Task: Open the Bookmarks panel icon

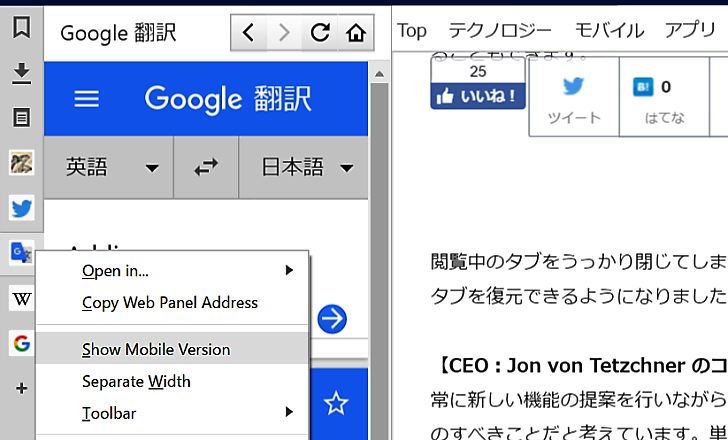Action: pos(21,27)
